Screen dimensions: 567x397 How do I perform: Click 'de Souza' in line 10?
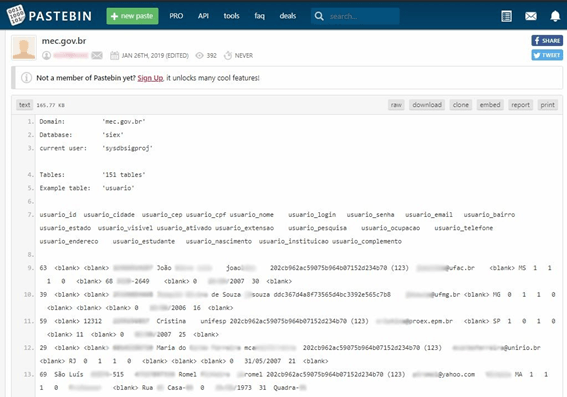226,295
